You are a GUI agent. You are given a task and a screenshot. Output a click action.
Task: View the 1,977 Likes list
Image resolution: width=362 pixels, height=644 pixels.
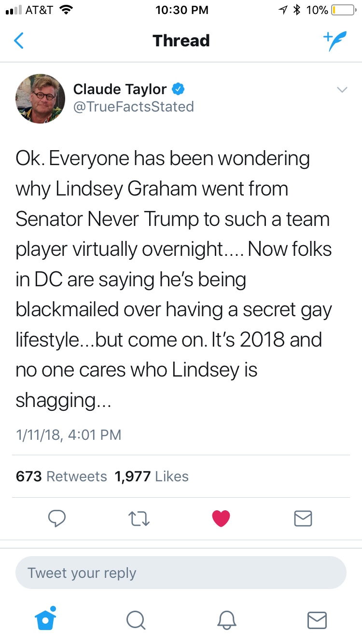click(152, 476)
